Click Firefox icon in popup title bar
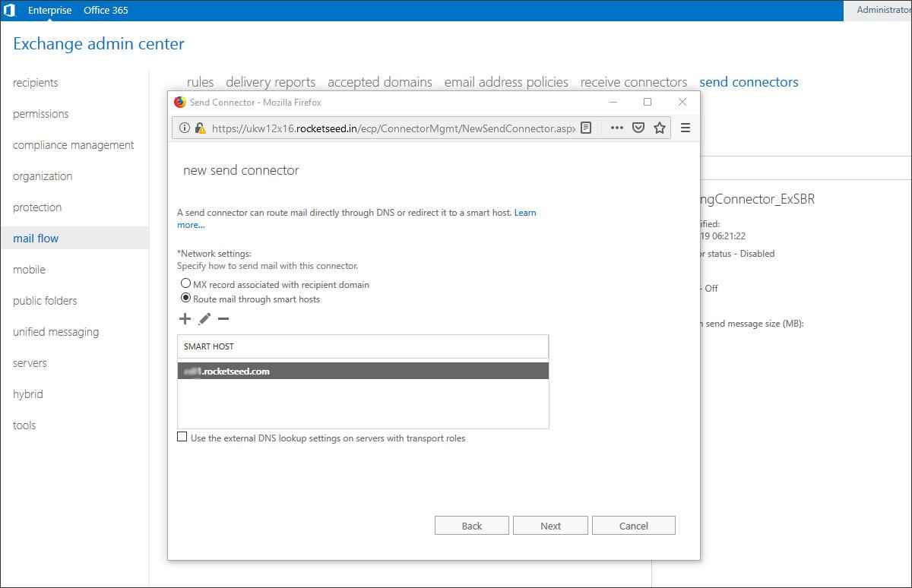The width and height of the screenshot is (912, 588). click(x=180, y=102)
